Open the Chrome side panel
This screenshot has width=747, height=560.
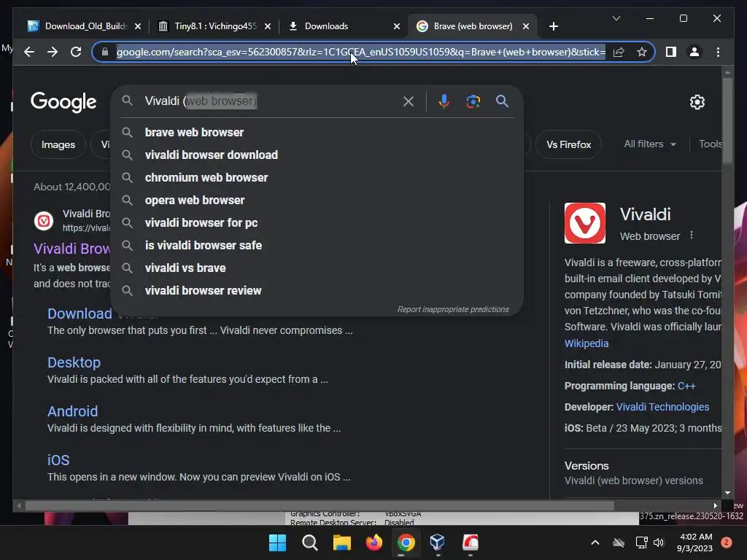671,52
